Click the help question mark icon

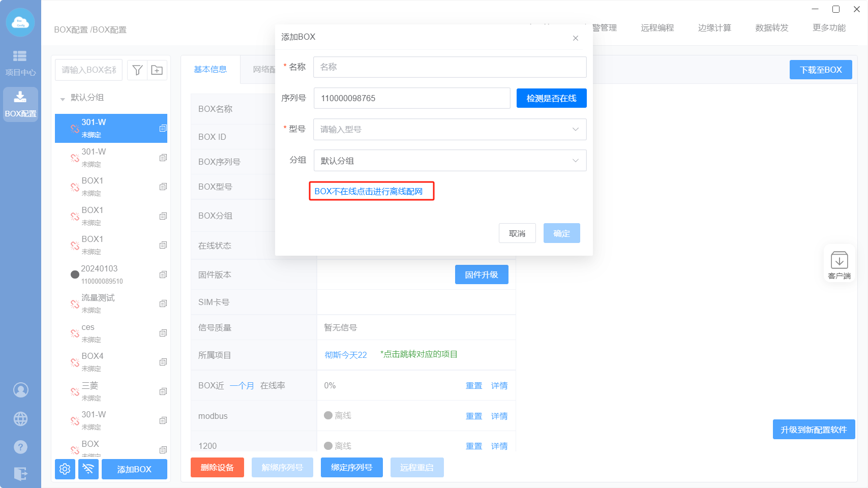coord(20,447)
